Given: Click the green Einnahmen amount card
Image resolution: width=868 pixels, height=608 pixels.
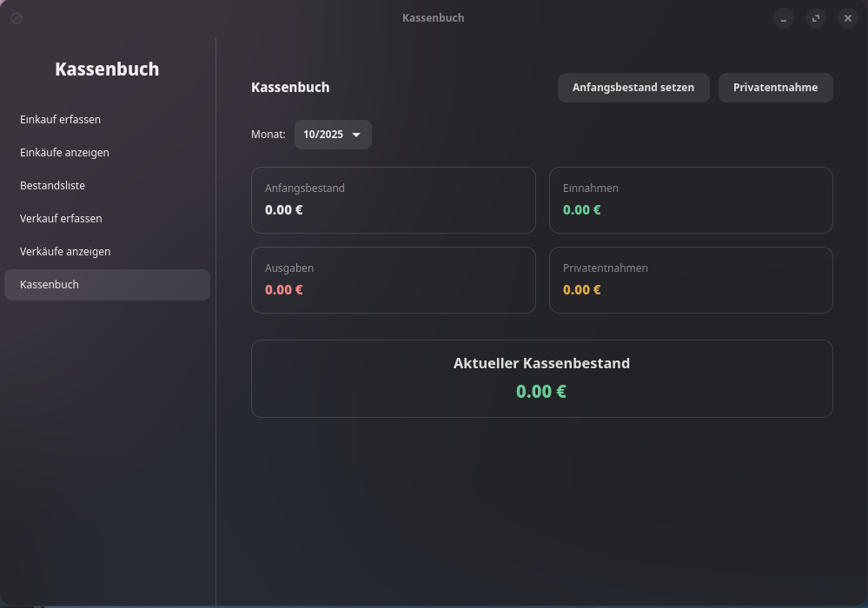Looking at the screenshot, I should pyautogui.click(x=691, y=200).
